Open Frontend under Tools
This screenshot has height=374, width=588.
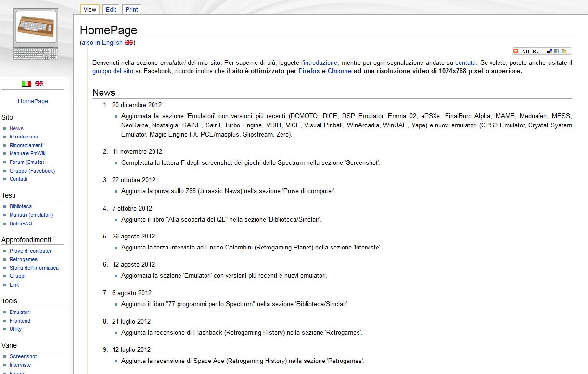(20, 321)
